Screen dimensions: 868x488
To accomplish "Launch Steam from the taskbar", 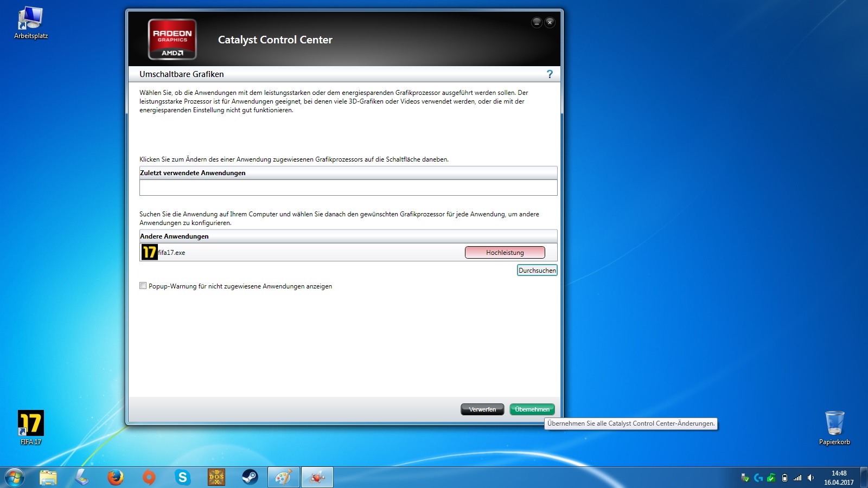I will coord(250,477).
